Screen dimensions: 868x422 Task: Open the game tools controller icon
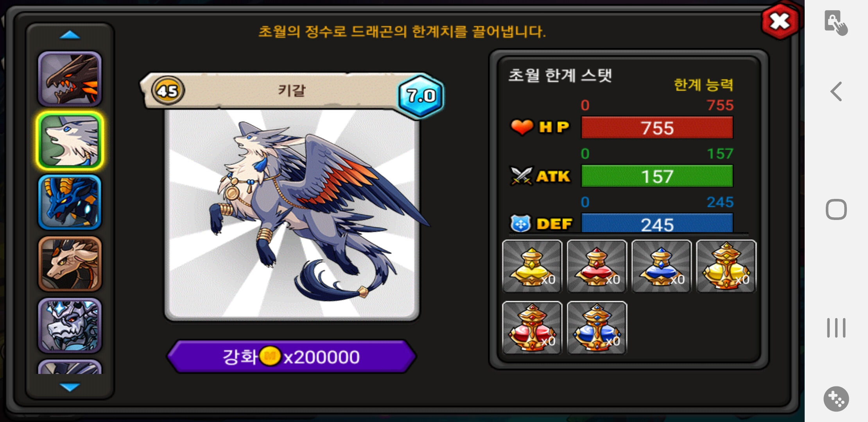coord(836,399)
